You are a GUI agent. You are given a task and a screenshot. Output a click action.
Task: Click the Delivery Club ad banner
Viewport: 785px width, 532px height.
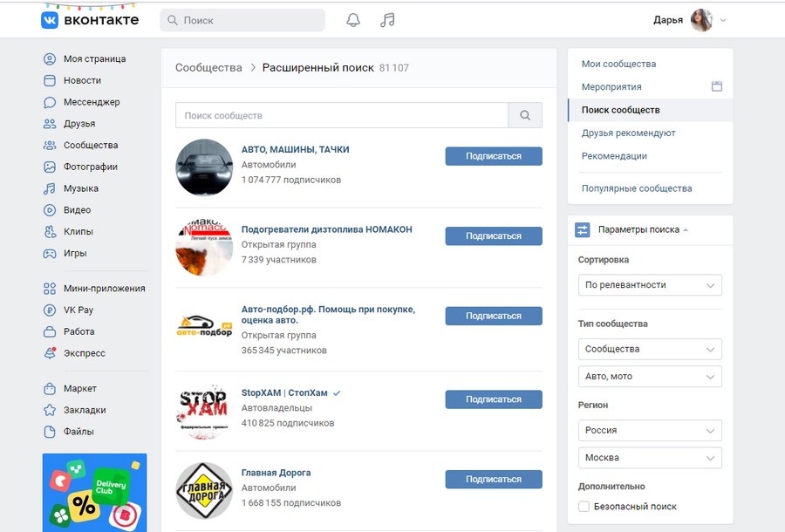tap(94, 493)
